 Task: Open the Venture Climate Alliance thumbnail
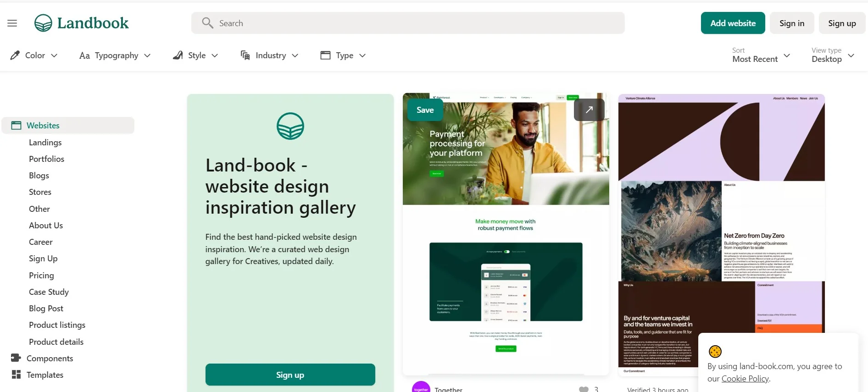(721, 235)
